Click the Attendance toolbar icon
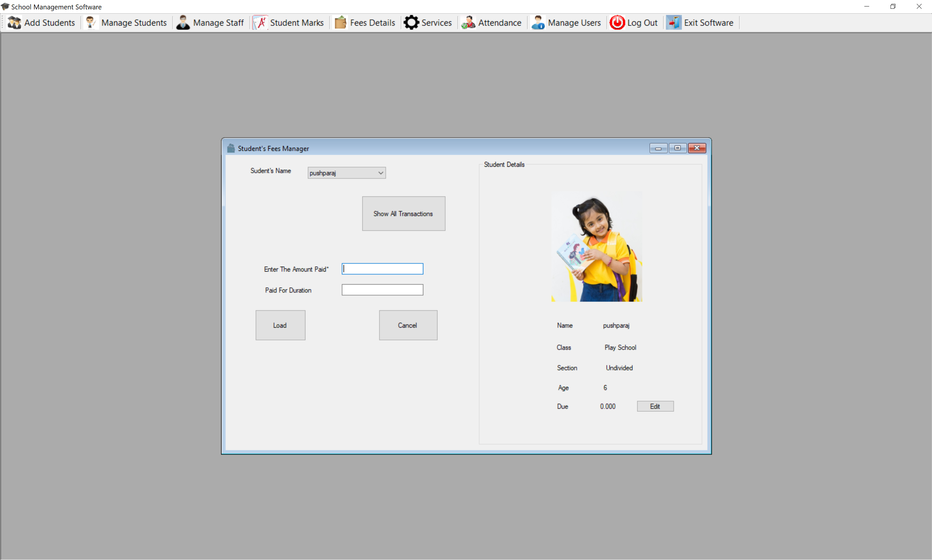Screen dimensions: 932x560 coord(468,23)
